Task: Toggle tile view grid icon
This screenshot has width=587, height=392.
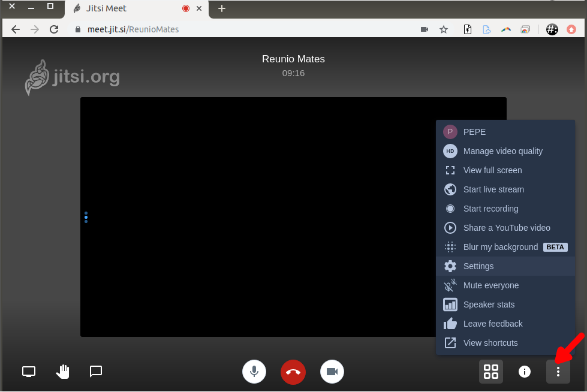Action: [x=491, y=372]
